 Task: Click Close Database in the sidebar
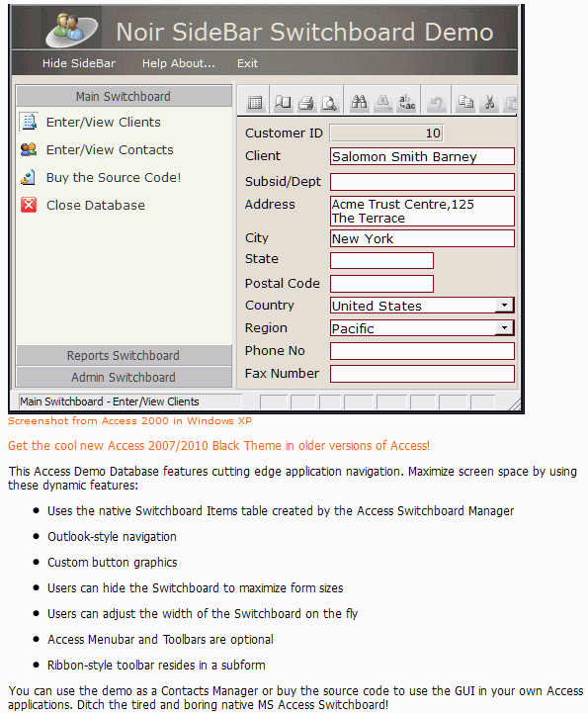point(96,205)
